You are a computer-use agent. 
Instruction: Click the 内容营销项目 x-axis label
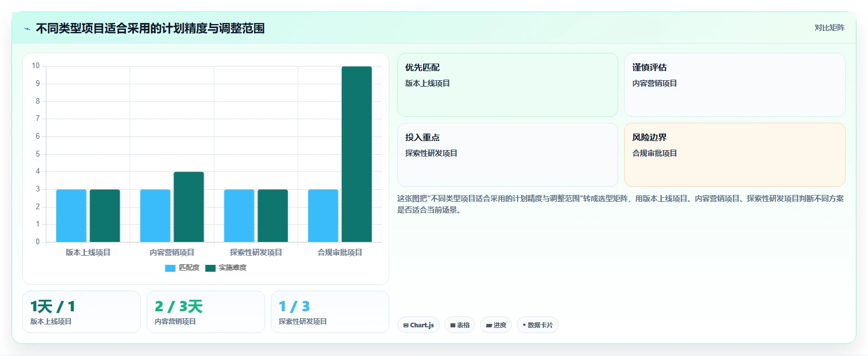point(172,252)
